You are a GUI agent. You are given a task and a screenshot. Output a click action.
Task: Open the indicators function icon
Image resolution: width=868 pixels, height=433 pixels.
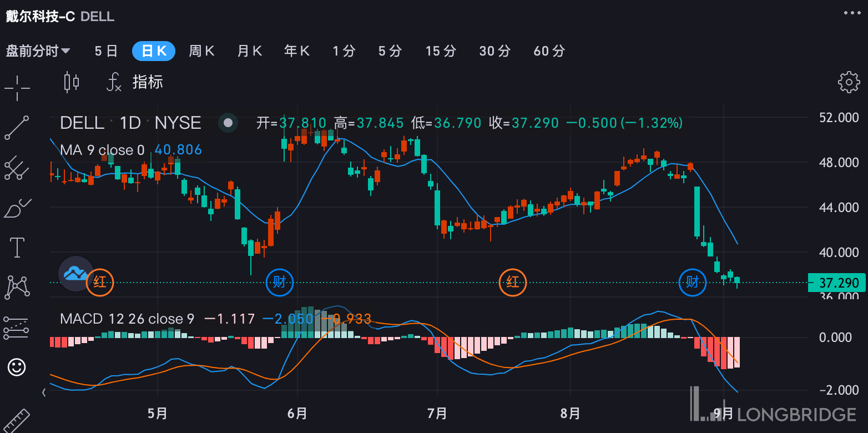113,82
